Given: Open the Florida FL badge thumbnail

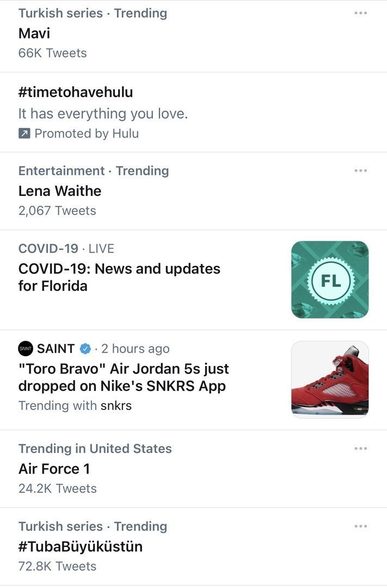Looking at the screenshot, I should (330, 279).
